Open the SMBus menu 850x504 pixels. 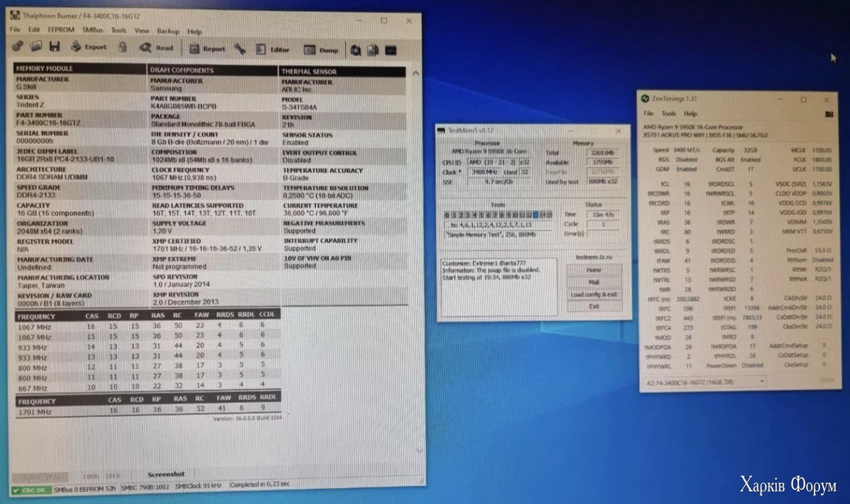[x=92, y=30]
